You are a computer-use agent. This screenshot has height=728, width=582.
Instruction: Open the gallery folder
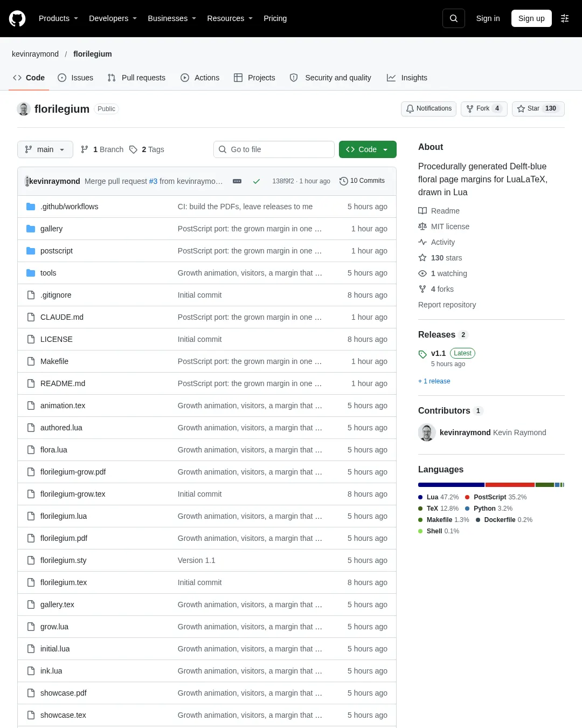pos(51,229)
